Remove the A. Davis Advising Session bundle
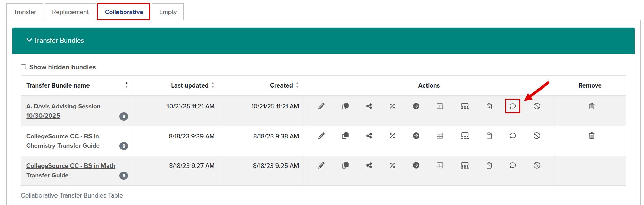Screen dimensions: 644x205 [591, 106]
